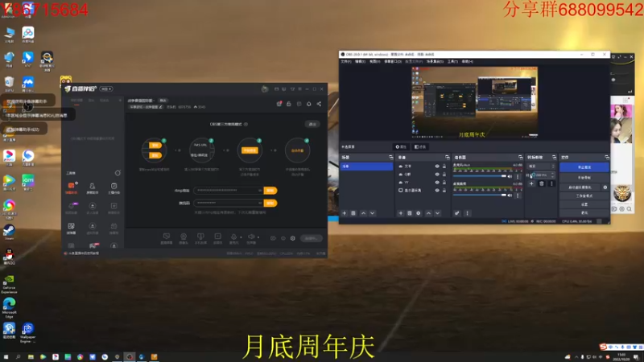Mute the 桌面音频 channel in OBS mixer
Image resolution: width=644 pixels, height=362 pixels.
pyautogui.click(x=510, y=195)
